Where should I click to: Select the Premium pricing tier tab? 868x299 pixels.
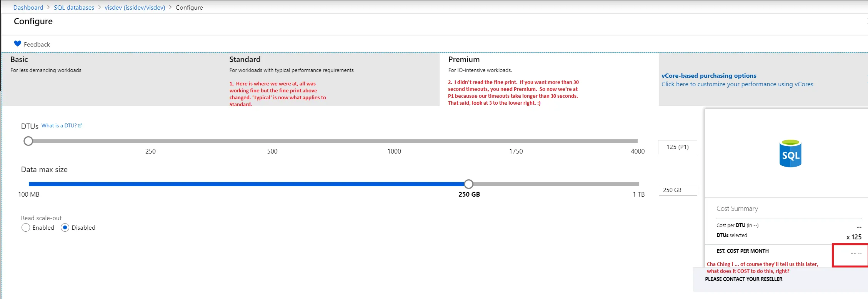[549, 79]
